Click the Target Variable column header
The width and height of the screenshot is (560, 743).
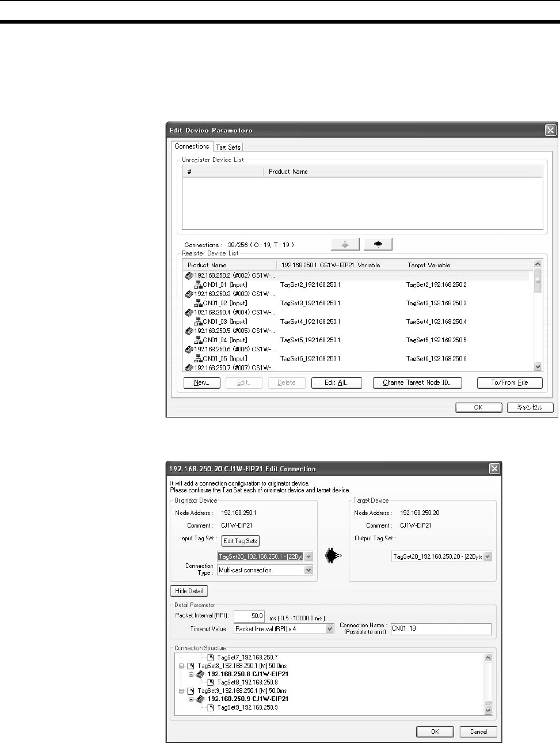[465, 265]
